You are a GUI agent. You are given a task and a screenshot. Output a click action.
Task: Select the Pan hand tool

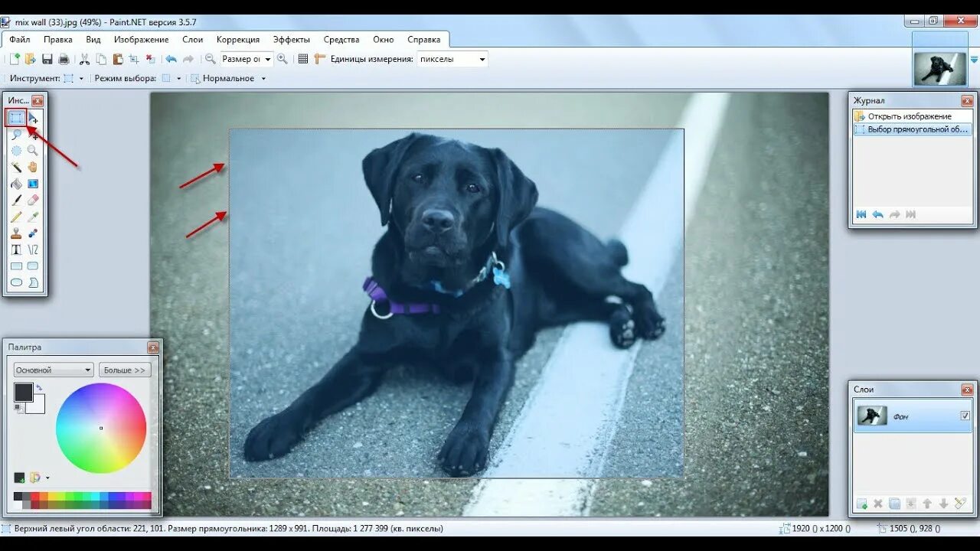(33, 167)
